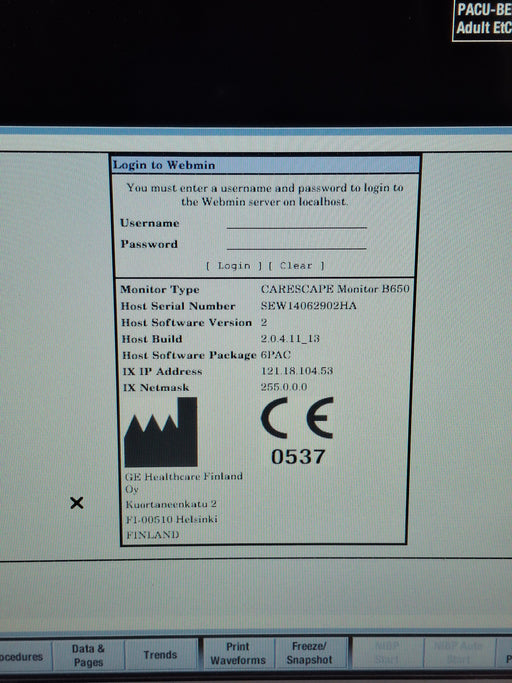Viewport: 512px width, 683px height.
Task: Click the factory manufacturer symbol icon
Action: [x=161, y=432]
